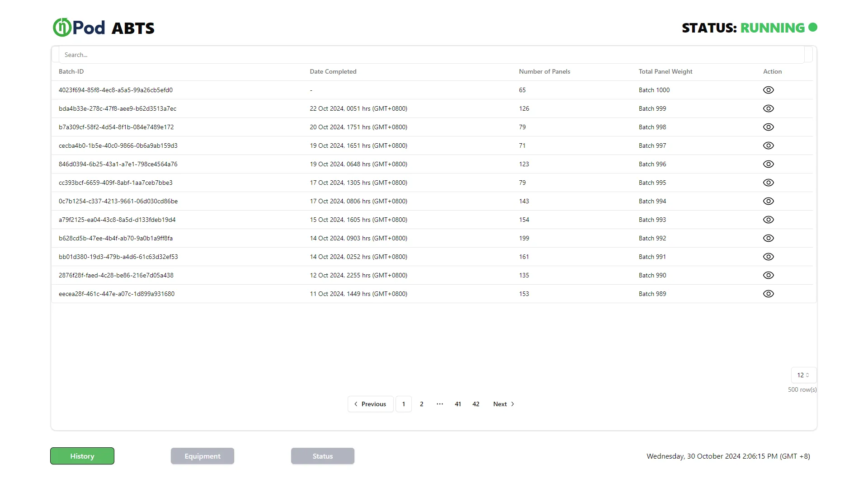Click the date and time display at bottom
The width and height of the screenshot is (868, 488).
(x=728, y=456)
